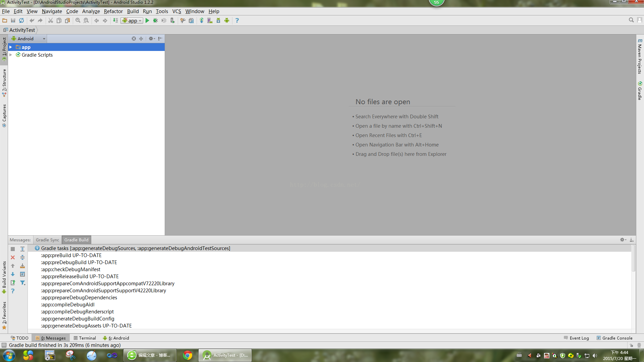This screenshot has height=362, width=644.
Task: Click Sync Project with Gradle Files icon
Action: point(202,20)
